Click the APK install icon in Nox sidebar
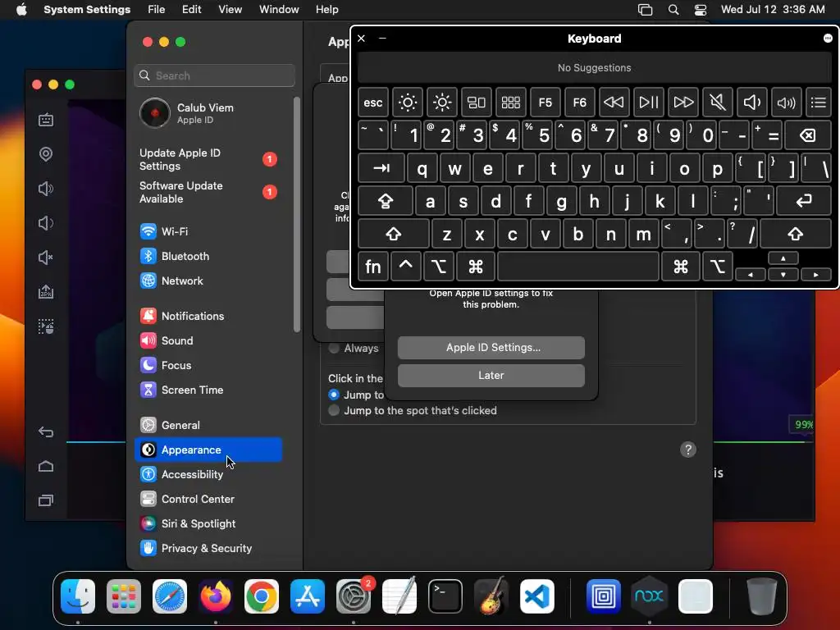Viewport: 840px width, 630px height. tap(46, 292)
